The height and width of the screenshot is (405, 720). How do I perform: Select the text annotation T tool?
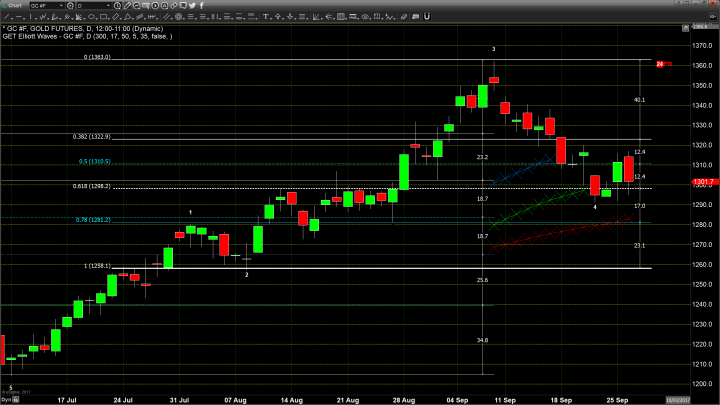(x=265, y=17)
